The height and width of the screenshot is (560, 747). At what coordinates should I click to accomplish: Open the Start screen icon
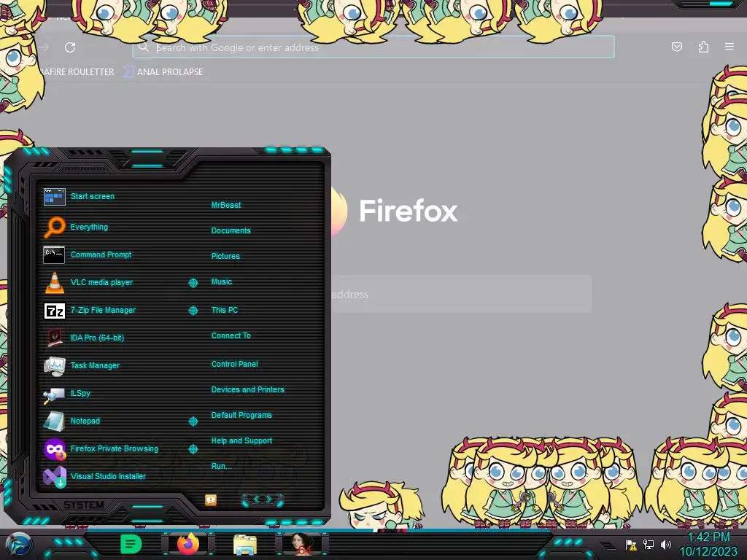[x=54, y=196]
